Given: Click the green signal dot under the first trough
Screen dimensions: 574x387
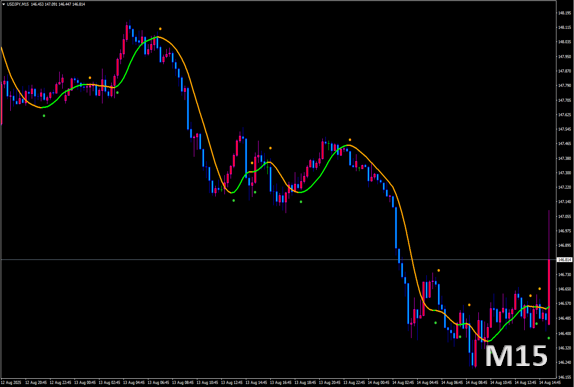Looking at the screenshot, I should tap(44, 116).
